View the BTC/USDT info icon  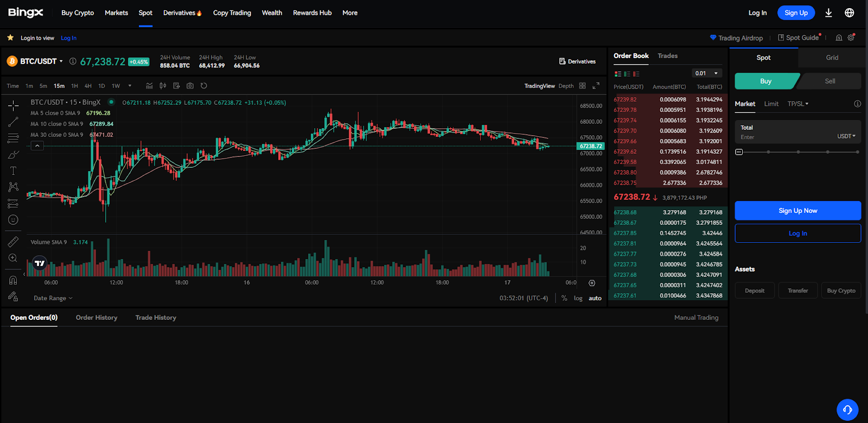pos(73,61)
